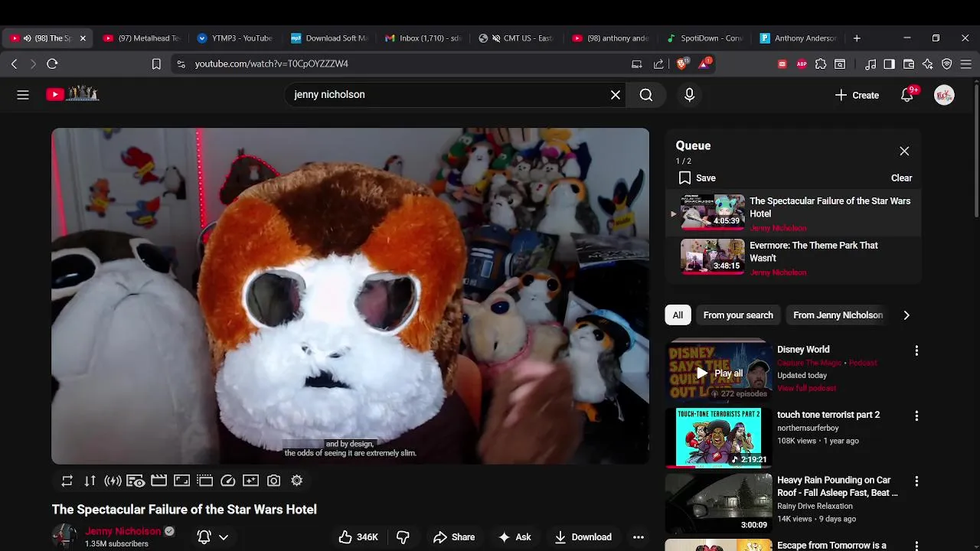Toggle the volume boost icon under player
980x551 pixels.
[113, 481]
